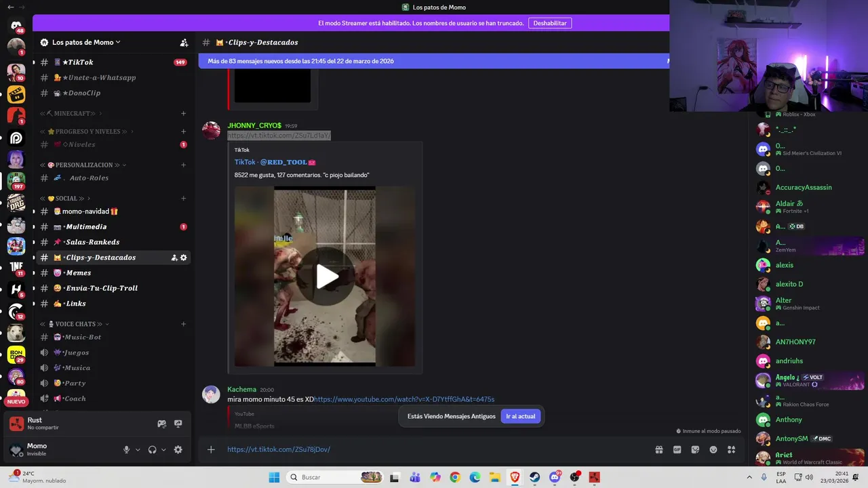Viewport: 868px width, 488px height.
Task: Open @RED_TOOL TikTok embed title link
Action: [275, 162]
